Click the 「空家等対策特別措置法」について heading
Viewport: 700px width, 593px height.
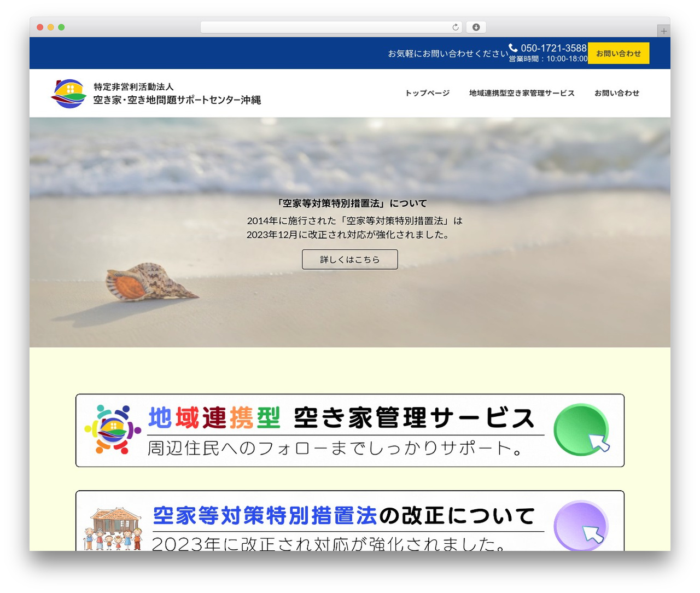click(350, 204)
